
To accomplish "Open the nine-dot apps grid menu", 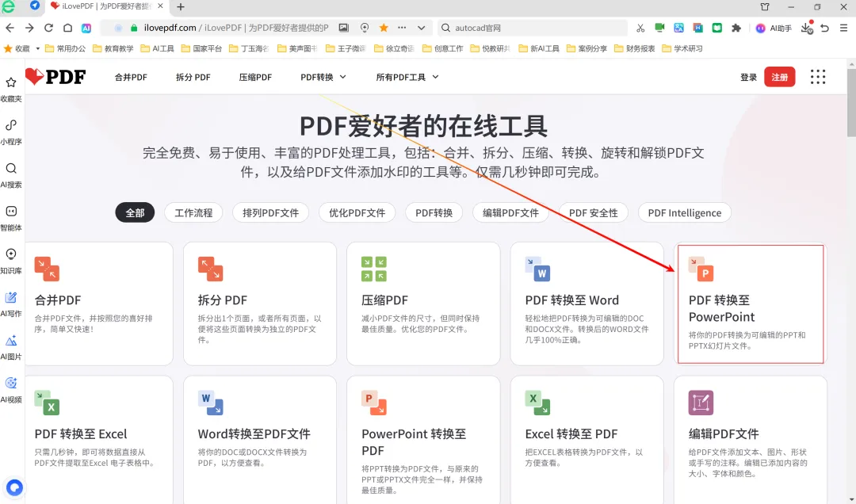I will (x=818, y=77).
